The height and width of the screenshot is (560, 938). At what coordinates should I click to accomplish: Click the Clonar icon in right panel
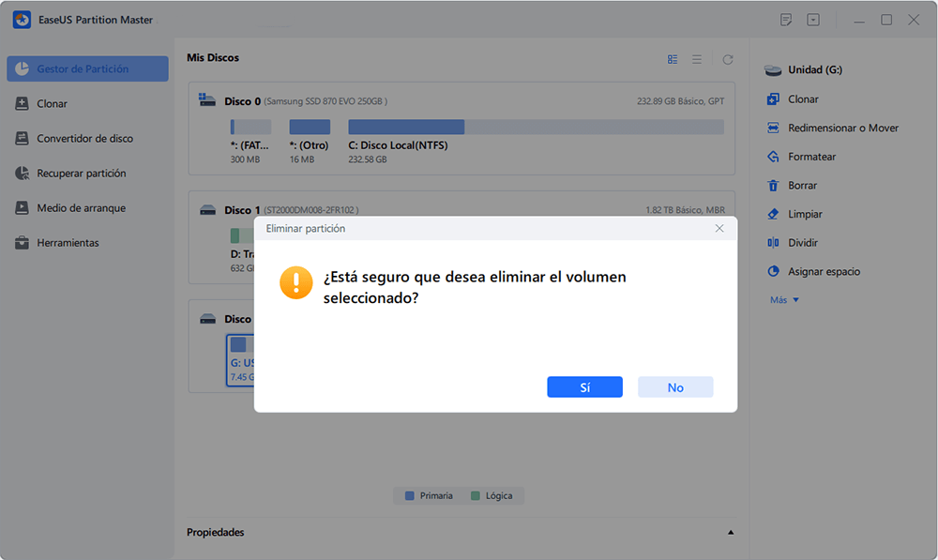773,99
